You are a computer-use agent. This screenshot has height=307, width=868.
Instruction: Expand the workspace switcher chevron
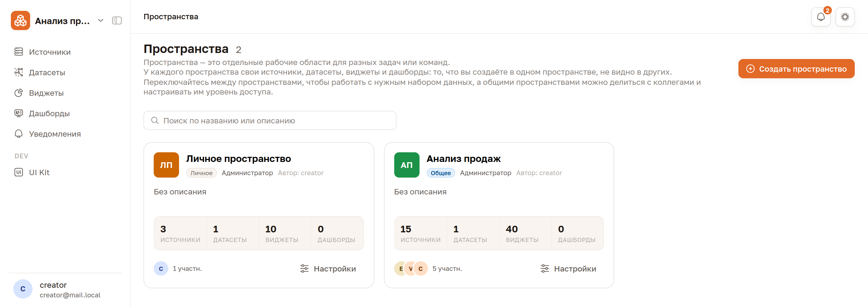pos(100,20)
